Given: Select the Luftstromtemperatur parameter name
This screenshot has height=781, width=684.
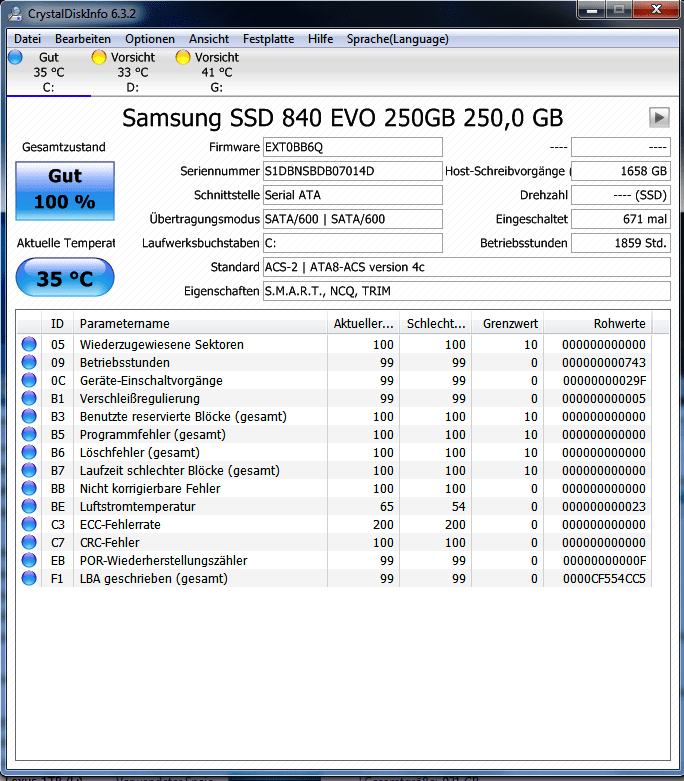Looking at the screenshot, I should tap(137, 507).
